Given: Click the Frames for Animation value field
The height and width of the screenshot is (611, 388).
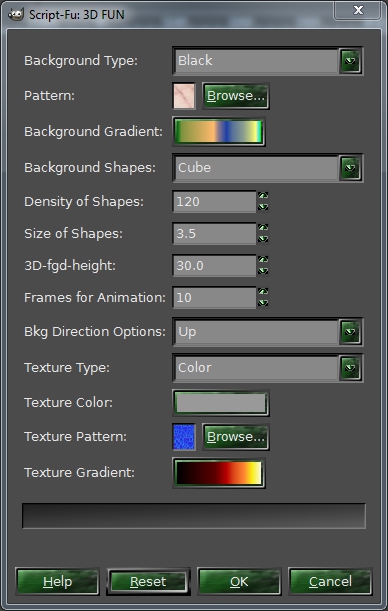Looking at the screenshot, I should pyautogui.click(x=214, y=297).
